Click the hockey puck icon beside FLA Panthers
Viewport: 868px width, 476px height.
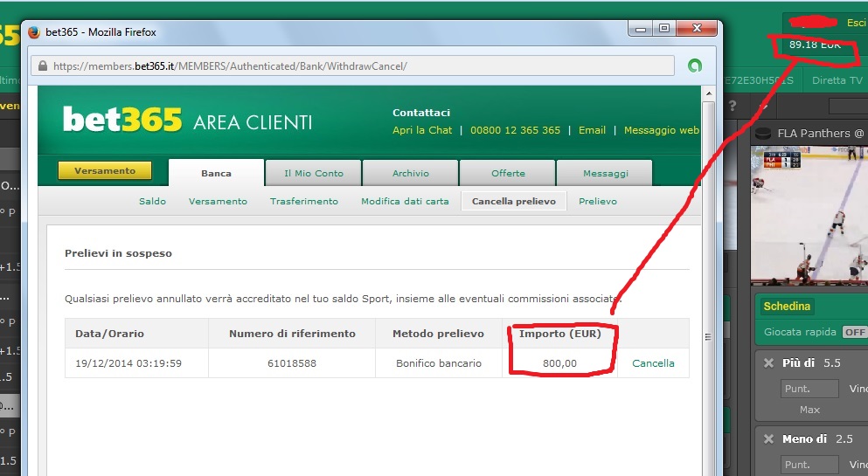(x=763, y=134)
